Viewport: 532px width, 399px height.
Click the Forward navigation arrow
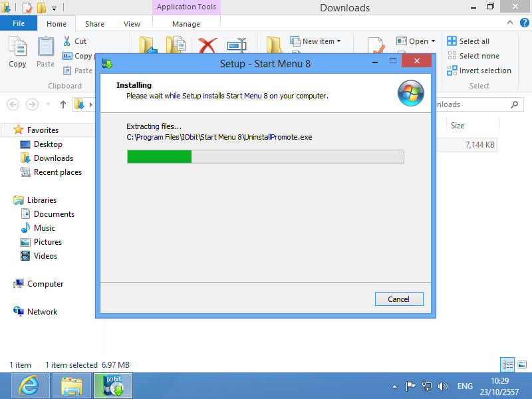tap(32, 104)
